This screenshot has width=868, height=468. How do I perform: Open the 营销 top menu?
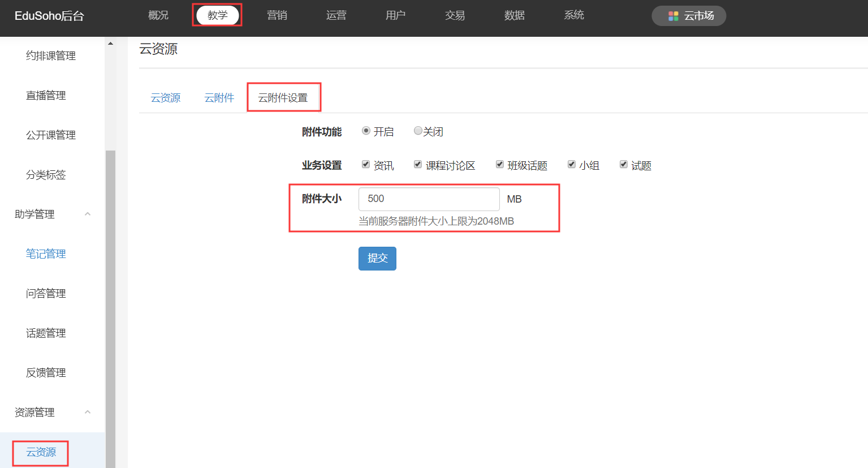click(277, 15)
